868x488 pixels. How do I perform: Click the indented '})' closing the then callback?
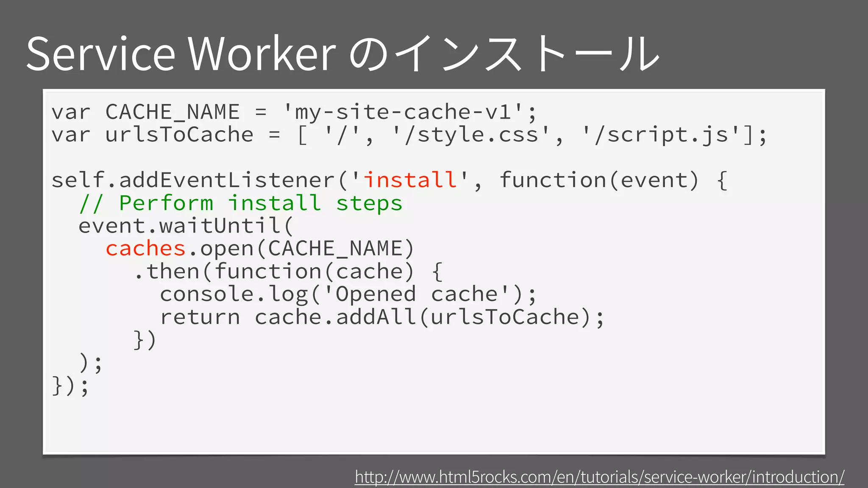[x=145, y=340]
